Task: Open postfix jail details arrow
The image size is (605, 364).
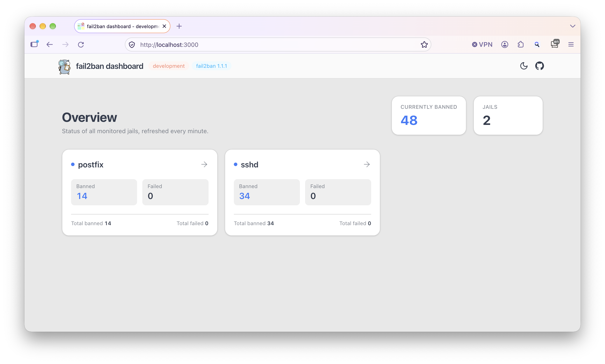Action: (204, 164)
